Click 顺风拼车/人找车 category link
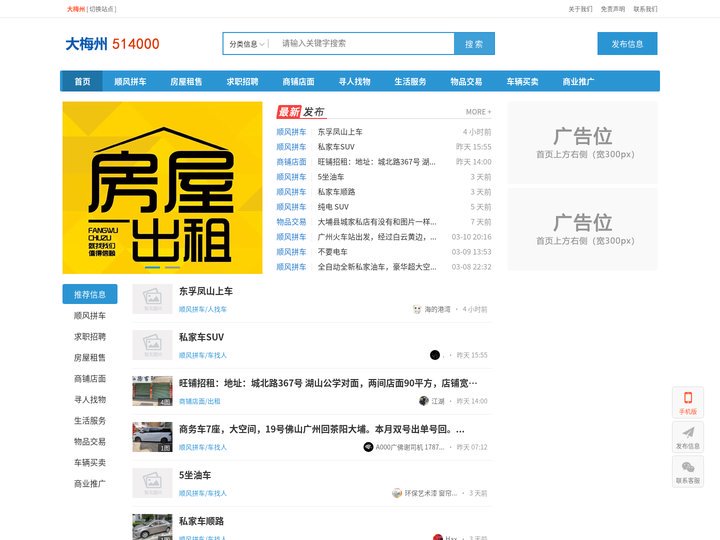Image resolution: width=720 pixels, height=540 pixels. [x=202, y=309]
